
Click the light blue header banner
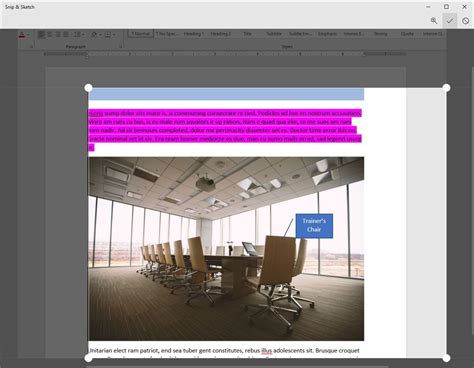pyautogui.click(x=226, y=94)
